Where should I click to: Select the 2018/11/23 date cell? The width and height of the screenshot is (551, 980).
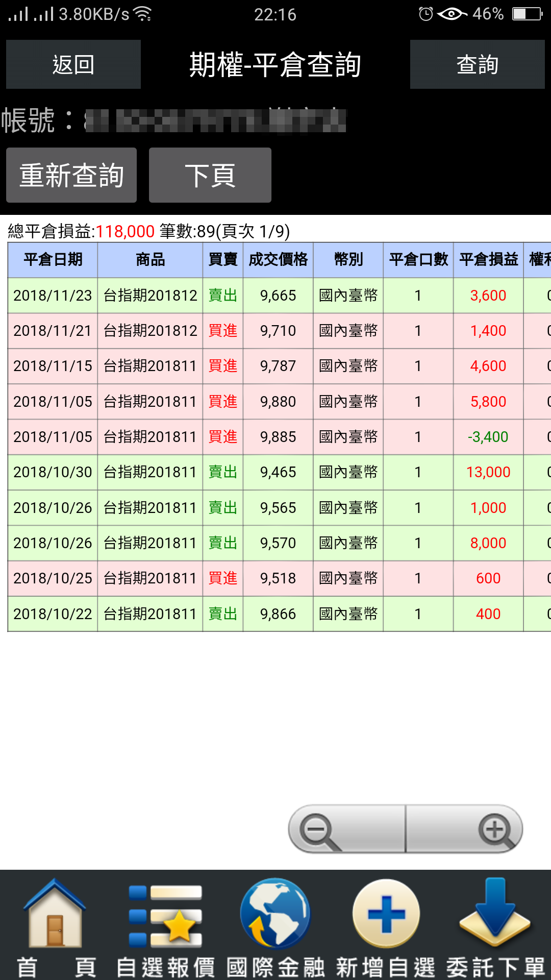tap(53, 296)
